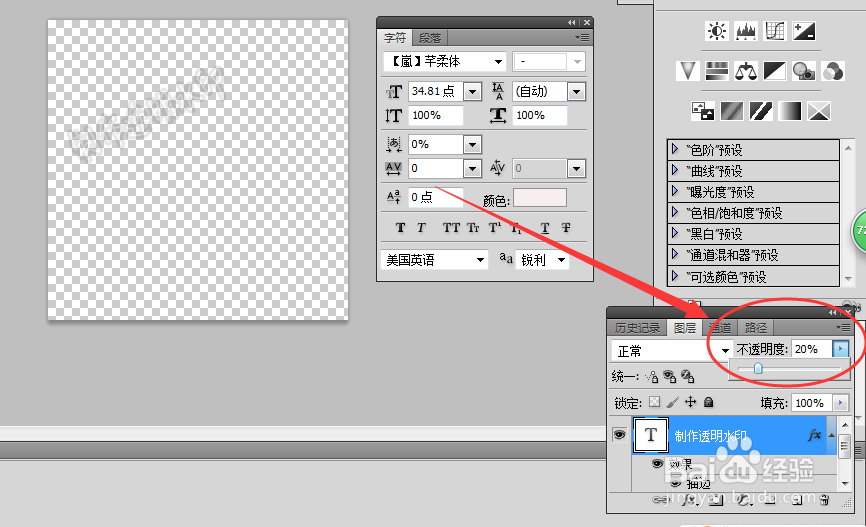Hide the 描边 stroke effect

(x=675, y=483)
